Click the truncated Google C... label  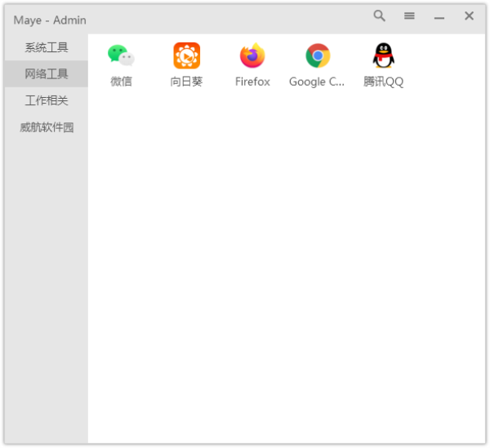click(x=317, y=82)
